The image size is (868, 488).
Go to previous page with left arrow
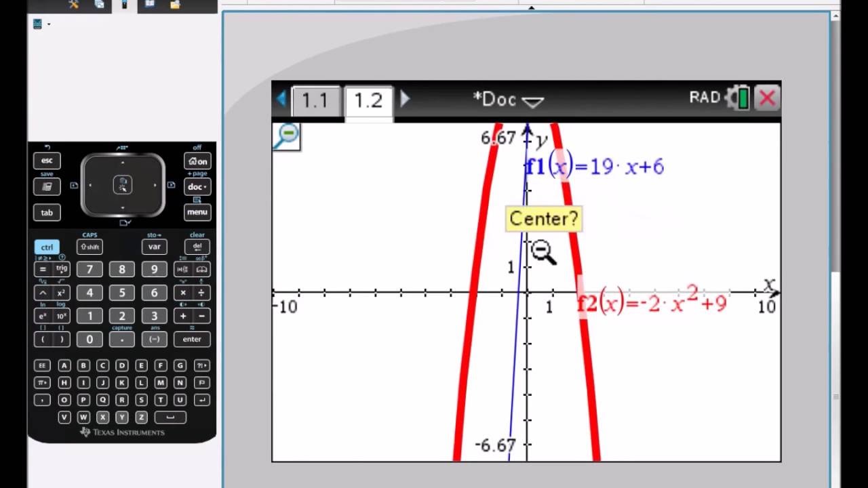[x=281, y=100]
